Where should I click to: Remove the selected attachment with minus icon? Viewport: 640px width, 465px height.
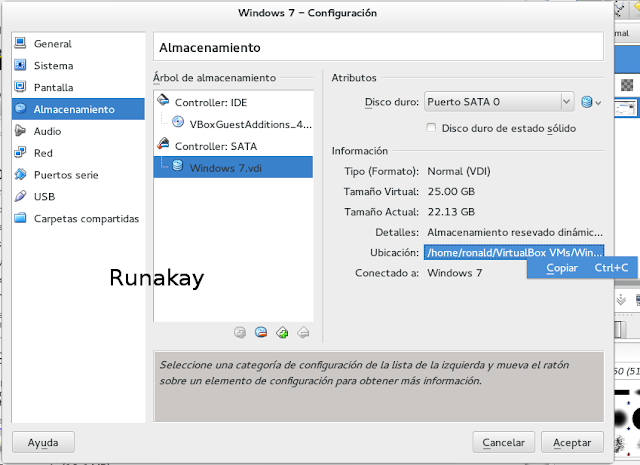[261, 333]
